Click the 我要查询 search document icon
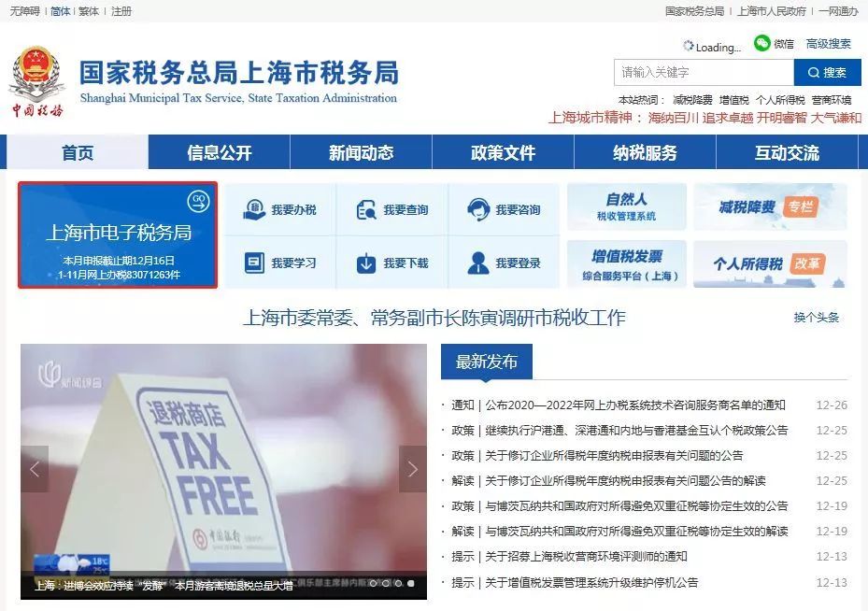868x611 pixels. coord(366,210)
